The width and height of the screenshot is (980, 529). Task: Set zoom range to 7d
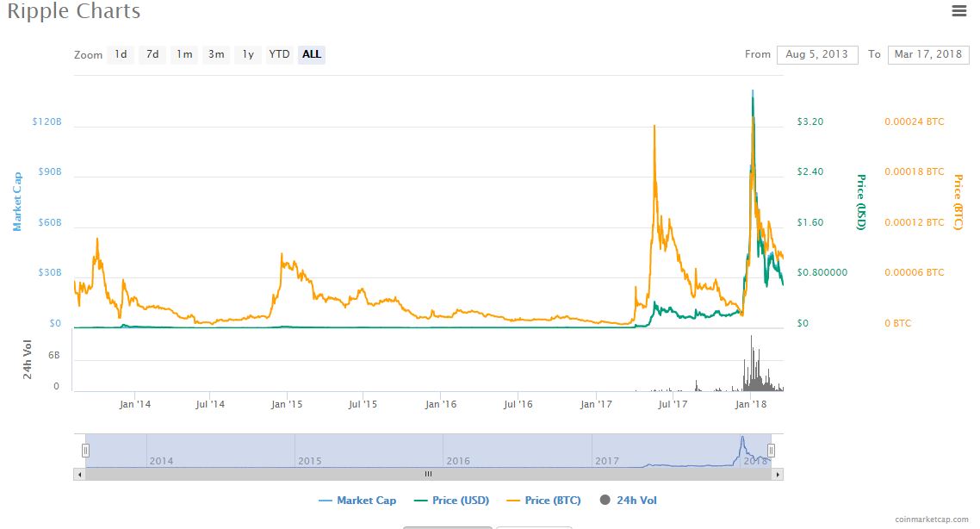[x=152, y=54]
